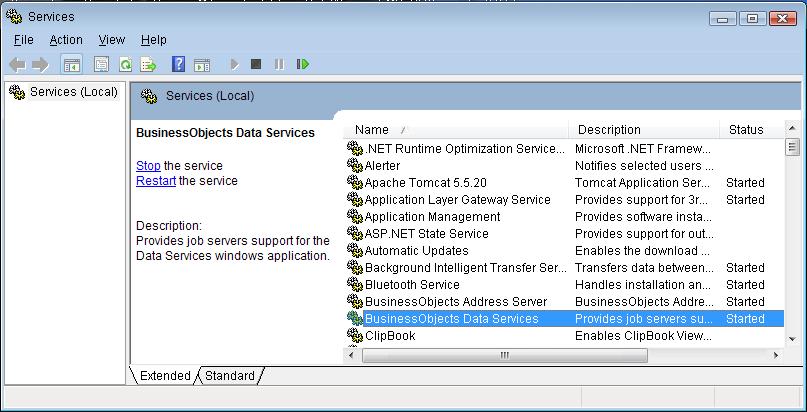Click the Export List toolbar icon
The height and width of the screenshot is (412, 807).
tap(148, 64)
